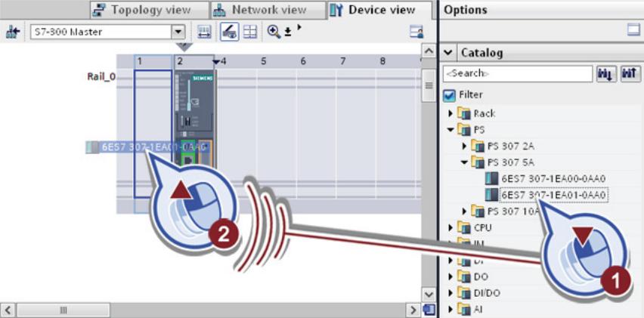The image size is (644, 318).
Task: Open the zoom level dropdown arrow
Action: tap(288, 32)
